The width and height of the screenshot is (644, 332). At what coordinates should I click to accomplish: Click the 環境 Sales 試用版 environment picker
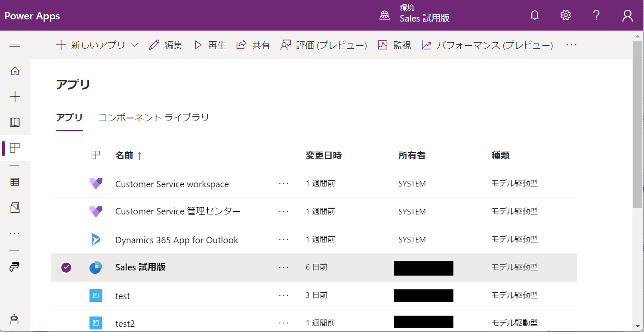coord(414,14)
